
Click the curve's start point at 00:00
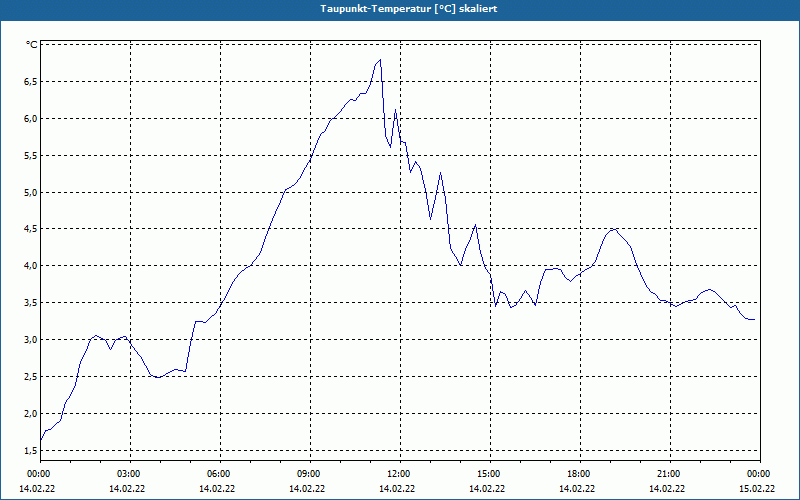click(41, 439)
